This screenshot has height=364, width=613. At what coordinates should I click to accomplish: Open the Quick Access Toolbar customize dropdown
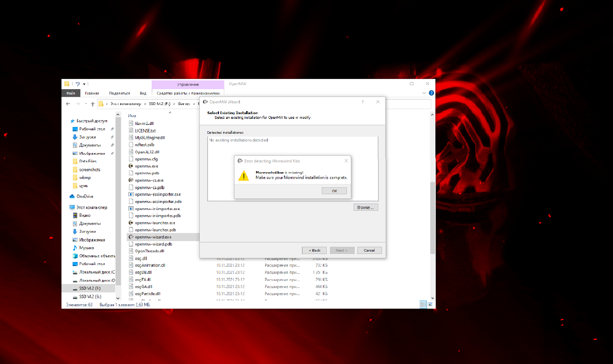pos(84,84)
